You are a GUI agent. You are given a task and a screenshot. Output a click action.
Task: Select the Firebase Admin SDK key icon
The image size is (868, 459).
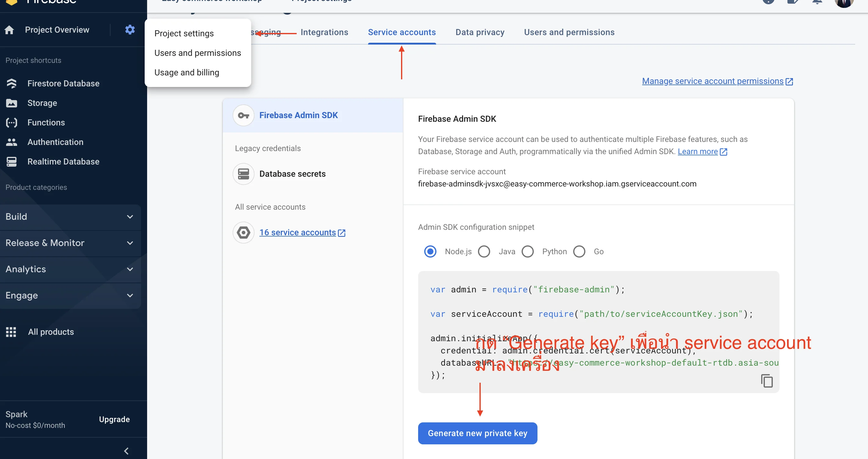243,115
